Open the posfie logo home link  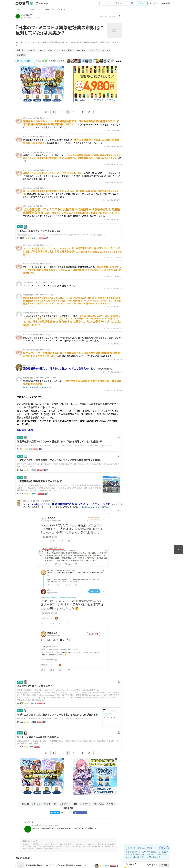coord(24,3)
